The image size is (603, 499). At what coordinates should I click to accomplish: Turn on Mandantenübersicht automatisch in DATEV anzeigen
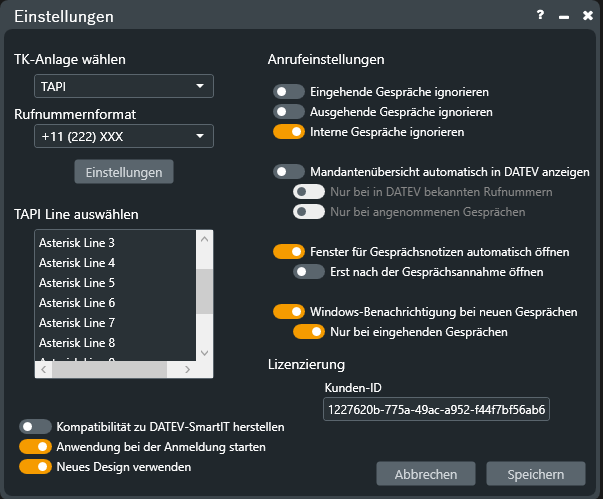pyautogui.click(x=288, y=172)
